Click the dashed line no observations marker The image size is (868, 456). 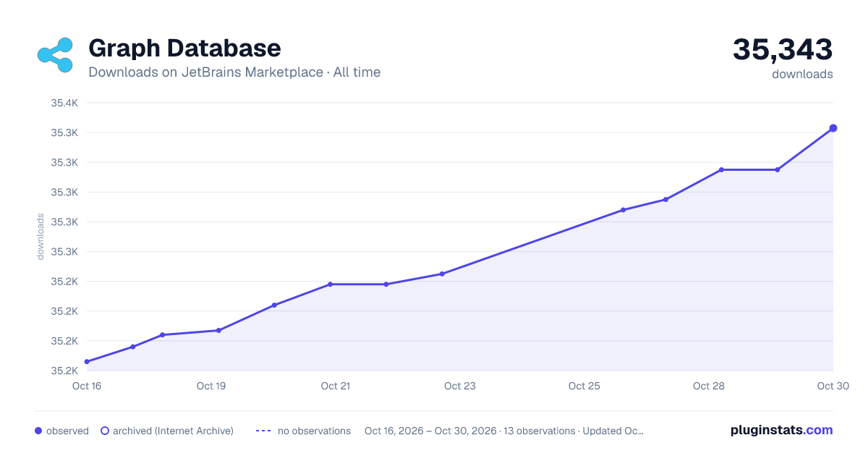(263, 431)
